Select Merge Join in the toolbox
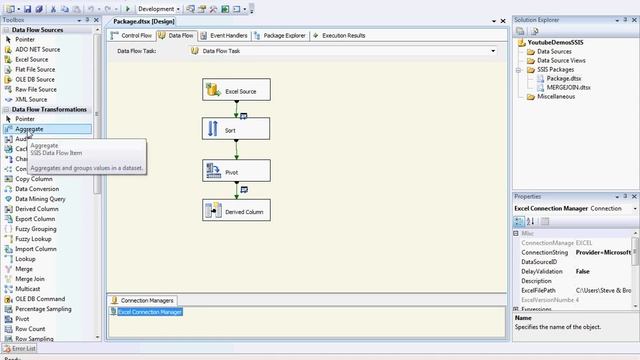 [30, 279]
